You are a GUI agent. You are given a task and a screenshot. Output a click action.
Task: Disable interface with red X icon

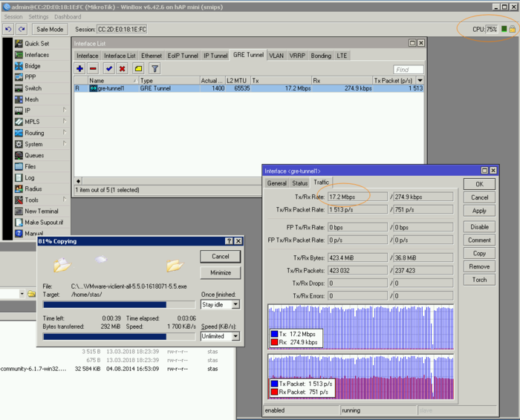click(122, 68)
